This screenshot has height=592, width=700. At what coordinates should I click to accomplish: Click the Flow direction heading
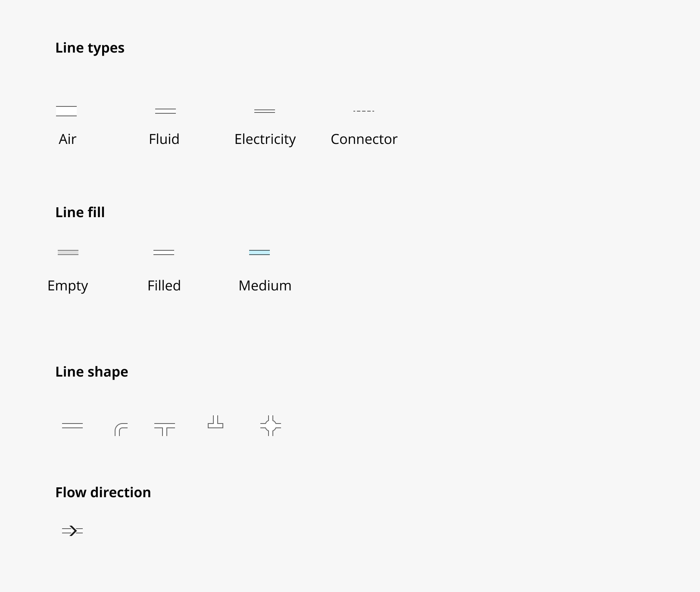[103, 492]
